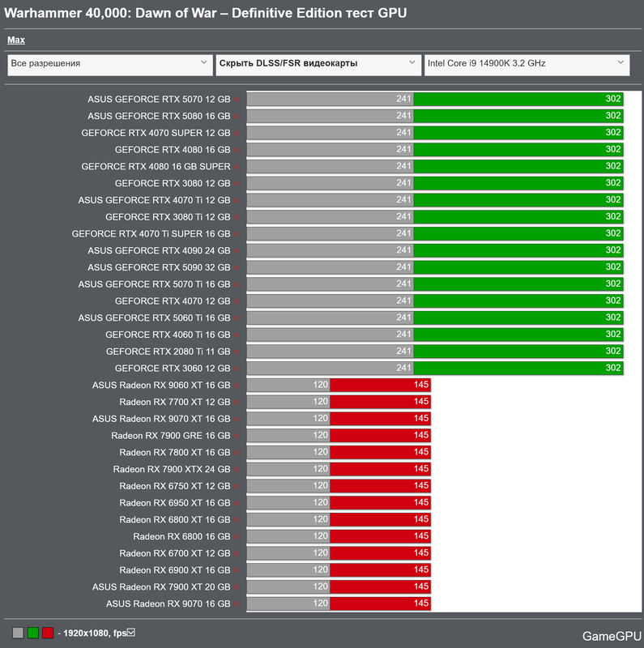The height and width of the screenshot is (648, 644).
Task: Click the '- 1920x1080, fps' legend text
Action: click(x=92, y=633)
